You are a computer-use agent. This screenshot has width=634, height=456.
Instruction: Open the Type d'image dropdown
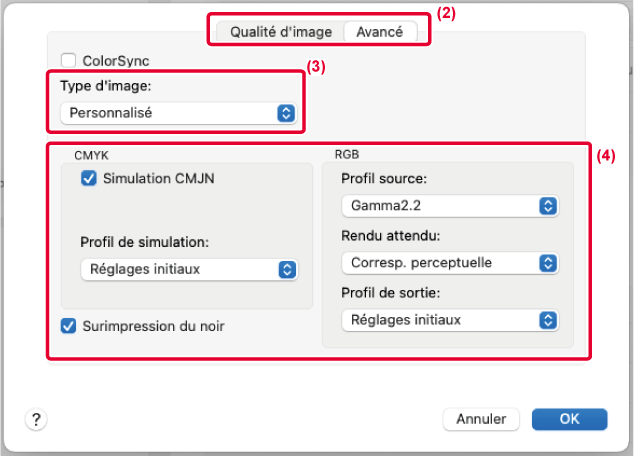177,113
